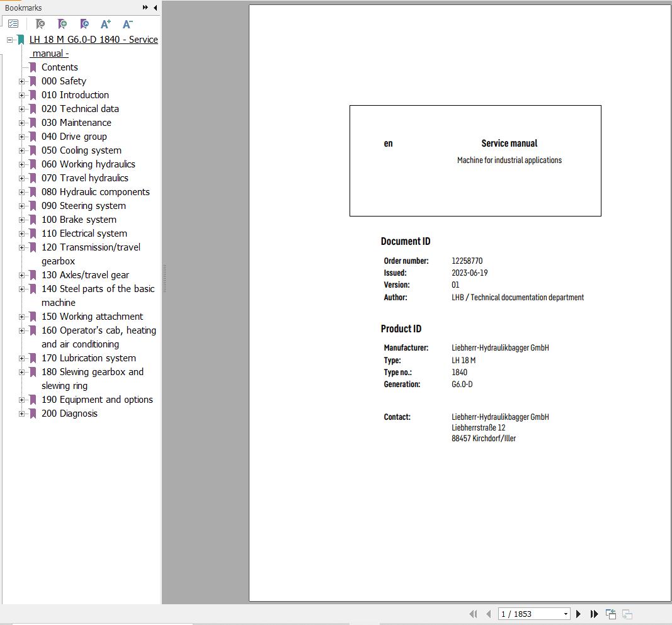Collapse the LH 18 M root bookmark
672x625 pixels.
(9, 40)
